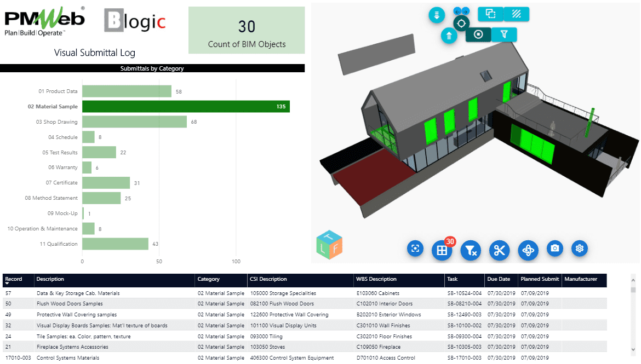Select the overlapping squares selection mode icon
The height and width of the screenshot is (364, 641).
(x=490, y=14)
